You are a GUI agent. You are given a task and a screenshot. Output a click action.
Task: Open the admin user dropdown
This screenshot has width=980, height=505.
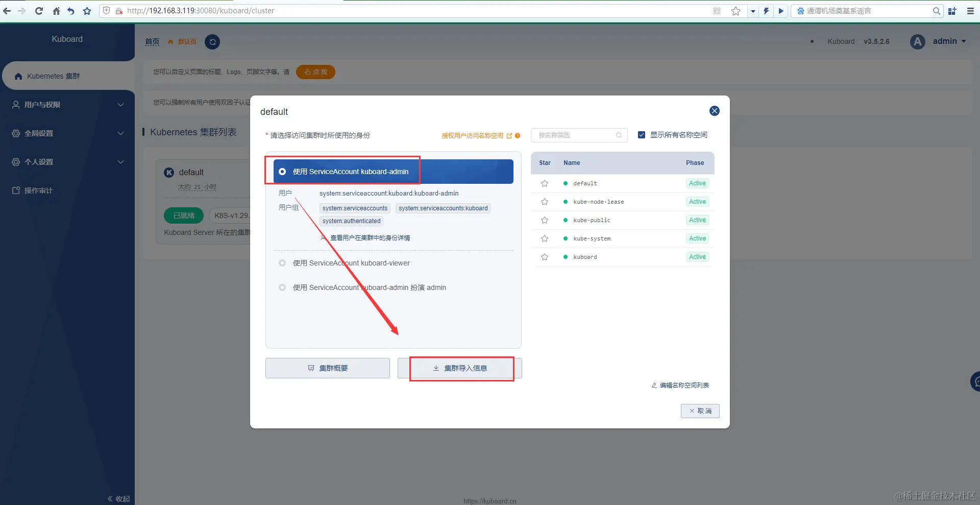point(949,41)
